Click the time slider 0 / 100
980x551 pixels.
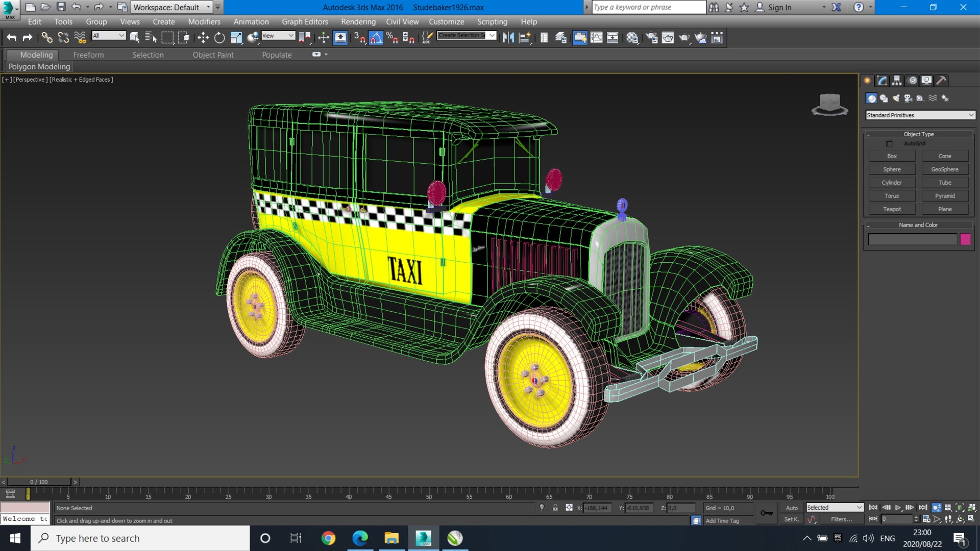39,482
